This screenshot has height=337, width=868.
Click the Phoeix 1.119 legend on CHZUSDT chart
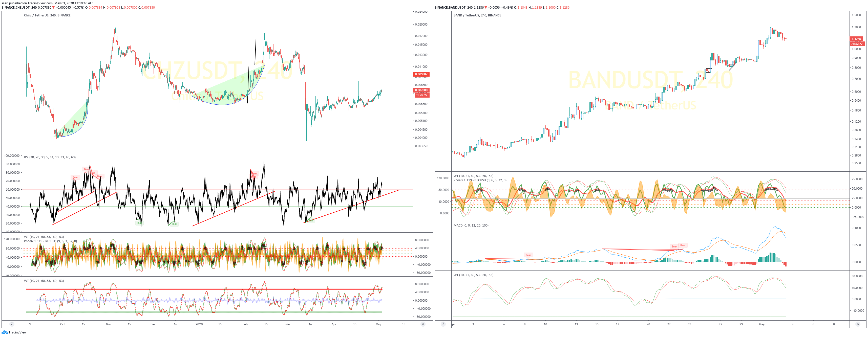coord(51,241)
